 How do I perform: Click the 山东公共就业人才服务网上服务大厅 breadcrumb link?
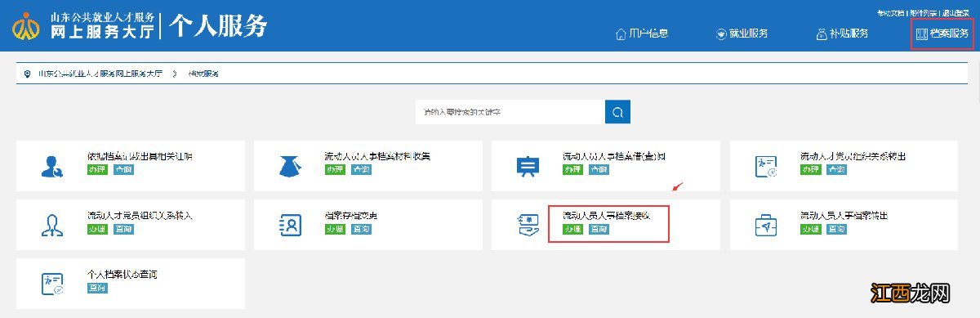coord(100,74)
